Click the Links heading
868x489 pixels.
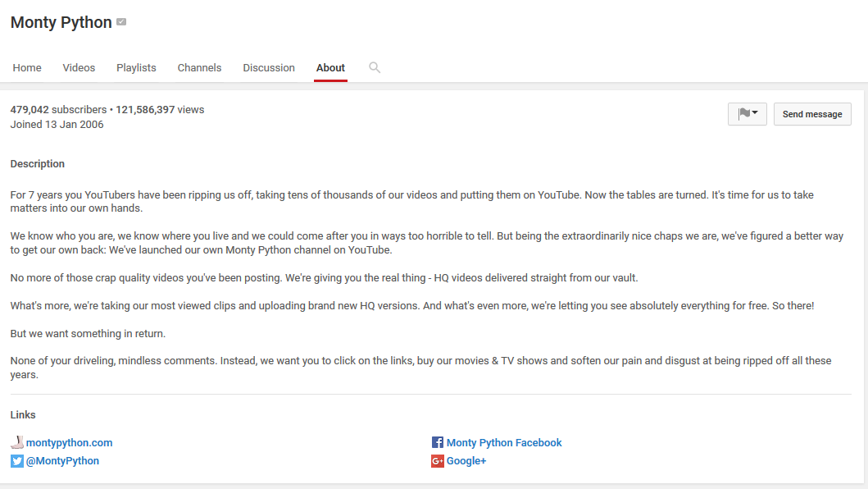[23, 414]
